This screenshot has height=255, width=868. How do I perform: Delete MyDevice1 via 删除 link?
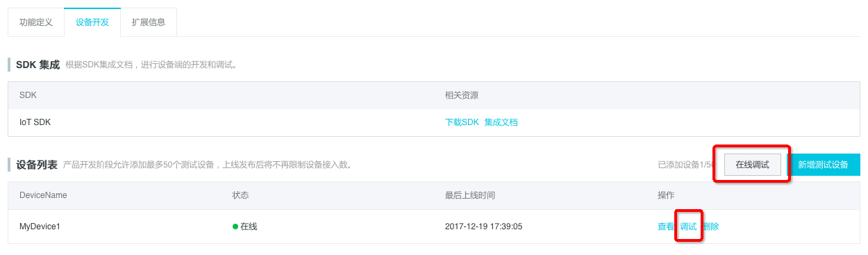(x=710, y=227)
